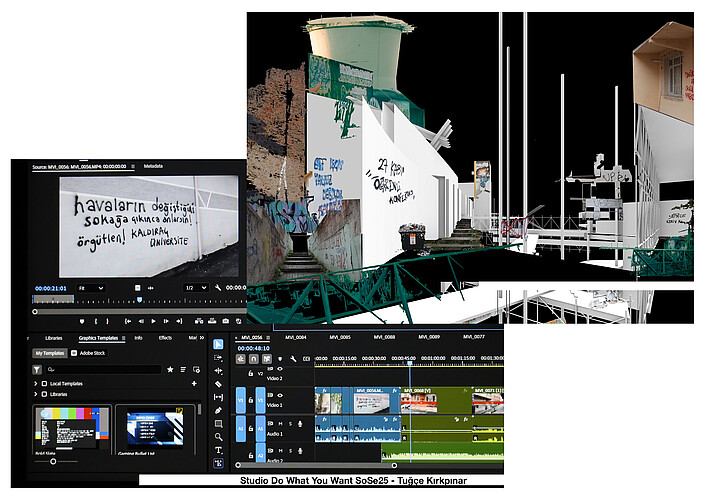Select the Razor tool in the toolbar
The width and height of the screenshot is (707, 500).
(218, 384)
